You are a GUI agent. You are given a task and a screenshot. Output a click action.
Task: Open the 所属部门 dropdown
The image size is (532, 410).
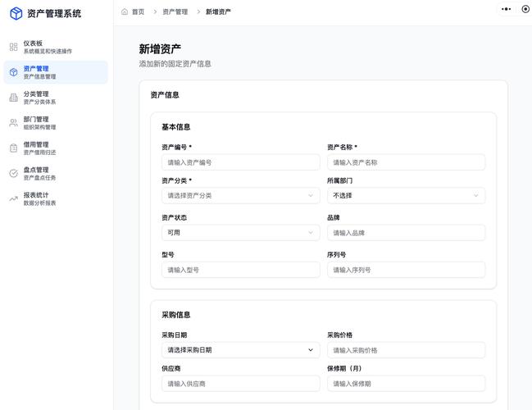406,195
